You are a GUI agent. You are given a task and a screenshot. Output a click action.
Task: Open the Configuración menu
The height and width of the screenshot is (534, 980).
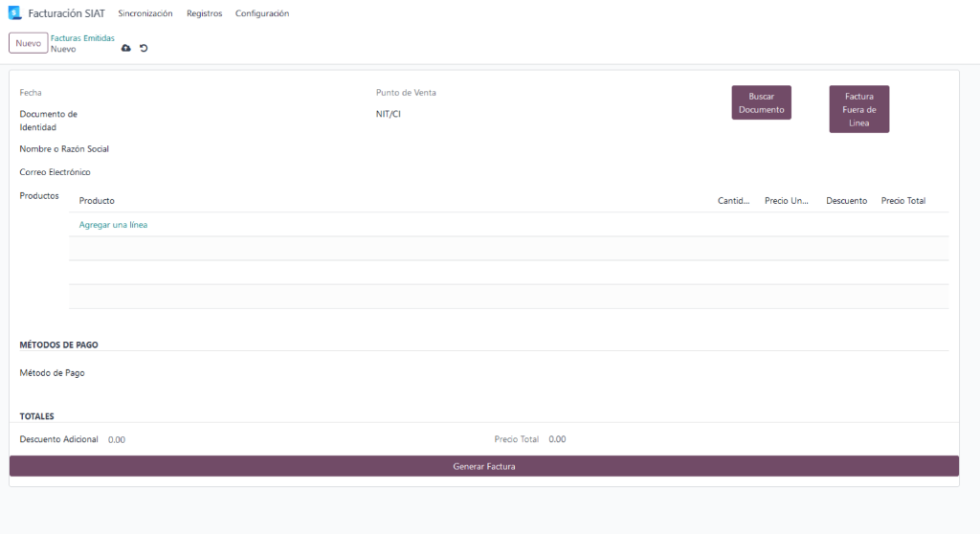[262, 13]
